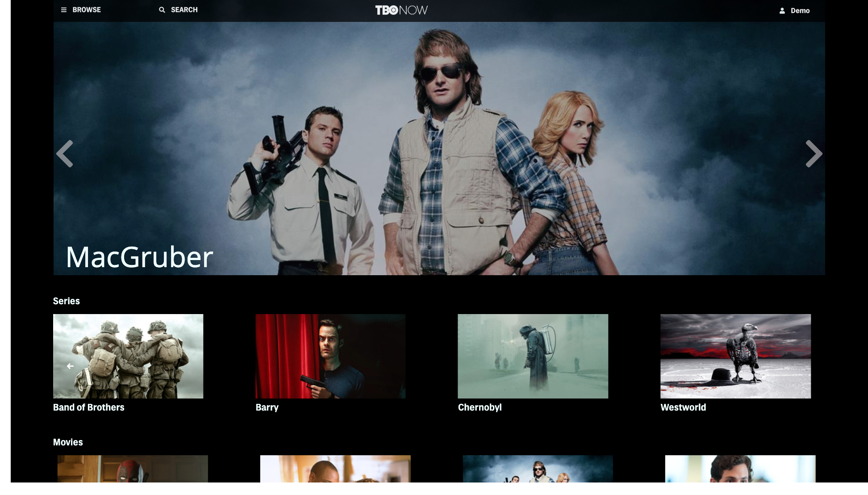Open the hamburger Browse menu icon

coord(64,10)
